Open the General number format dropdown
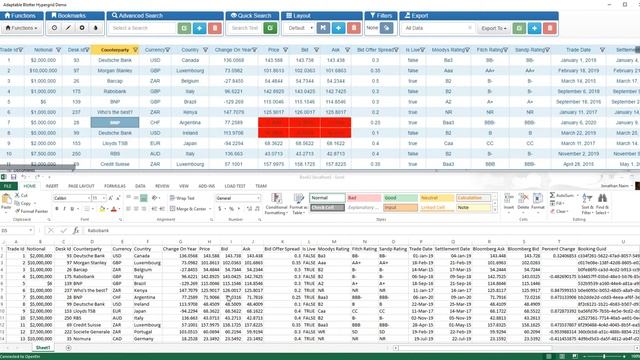The image size is (640, 360). click(258, 198)
